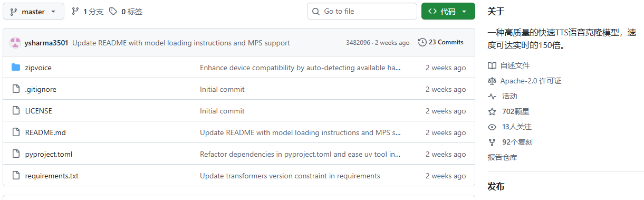
Task: Click the code brackets icon on 代码 button
Action: click(x=432, y=11)
